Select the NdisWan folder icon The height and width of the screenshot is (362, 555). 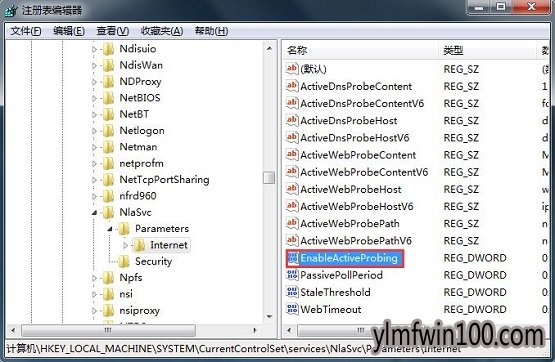tap(108, 65)
